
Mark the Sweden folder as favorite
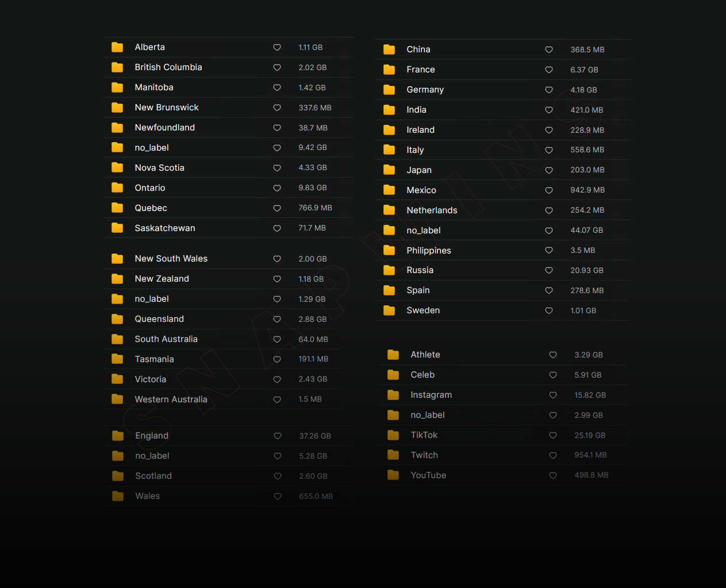549,310
